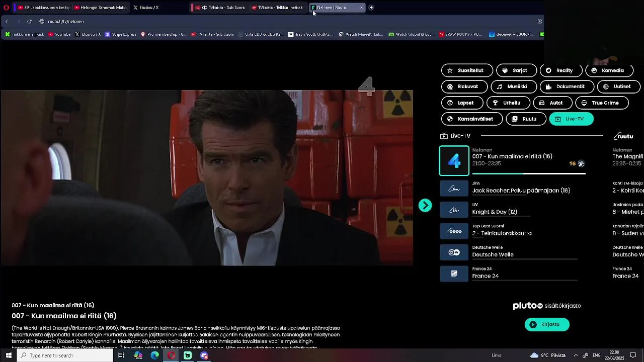Viewport: 644px width, 362px height.
Task: Select the Suositellut category
Action: 467,70
